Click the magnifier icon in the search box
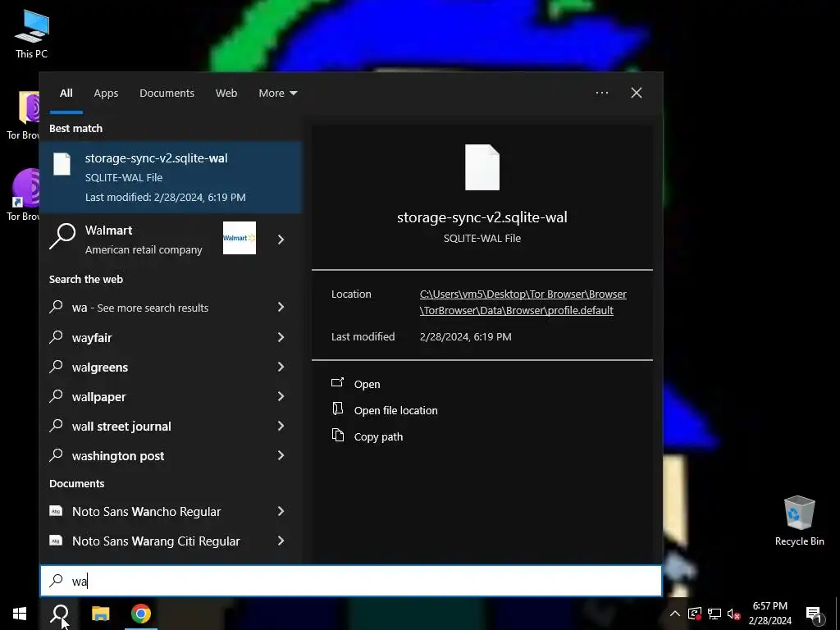Viewport: 840px width, 630px height. coord(56,580)
